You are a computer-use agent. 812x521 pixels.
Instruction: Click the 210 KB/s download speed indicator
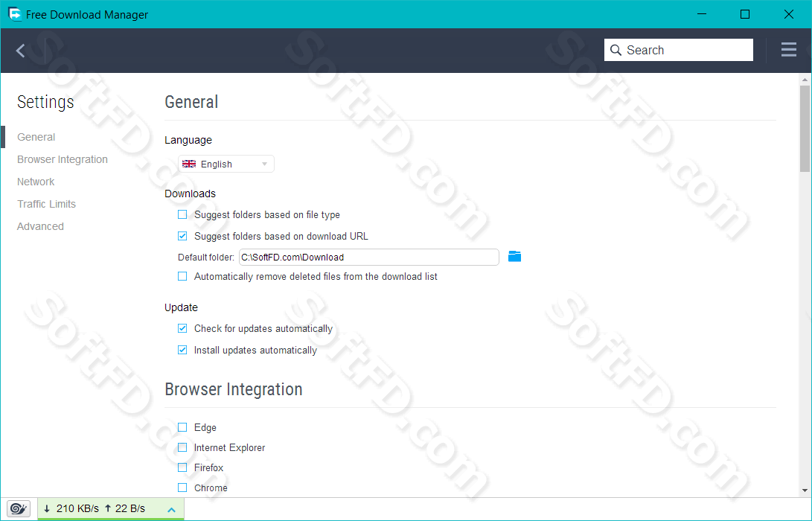pyautogui.click(x=71, y=508)
